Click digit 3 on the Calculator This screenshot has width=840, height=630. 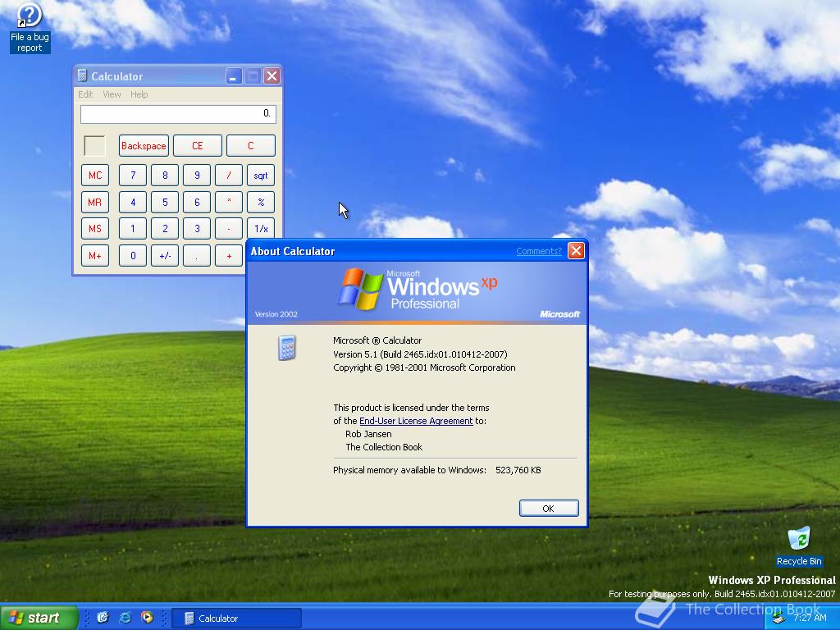197,229
